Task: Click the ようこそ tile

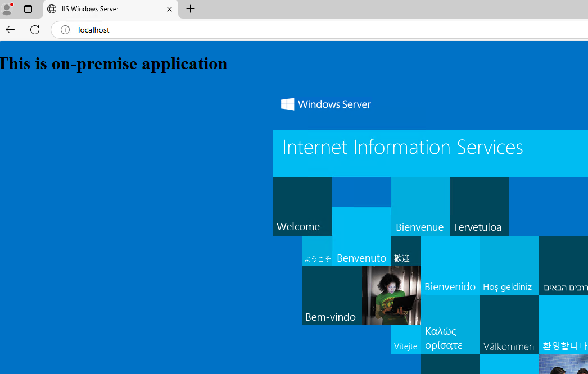Action: tap(317, 250)
